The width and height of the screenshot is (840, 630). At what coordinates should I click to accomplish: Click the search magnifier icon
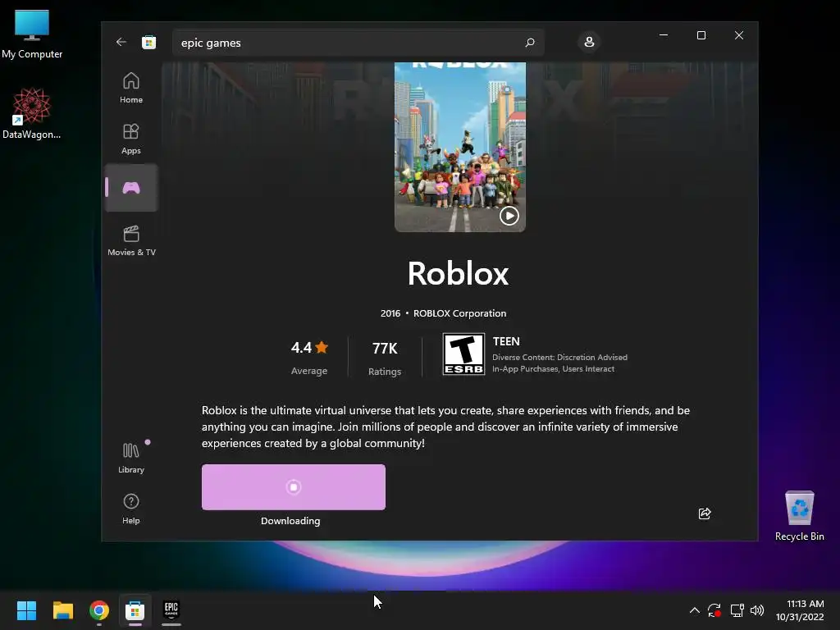[x=530, y=43]
